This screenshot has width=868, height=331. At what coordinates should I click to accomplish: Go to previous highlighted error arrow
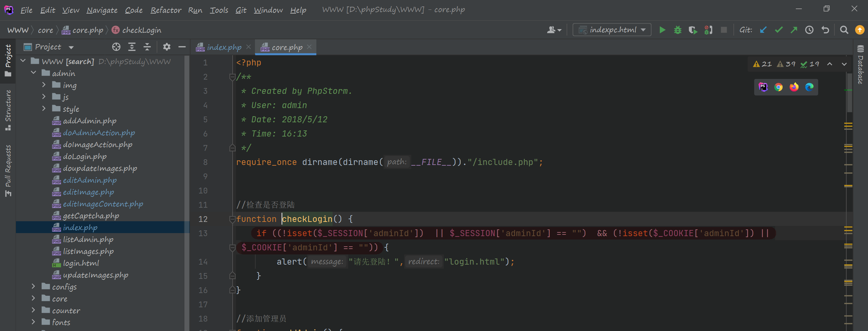point(829,64)
